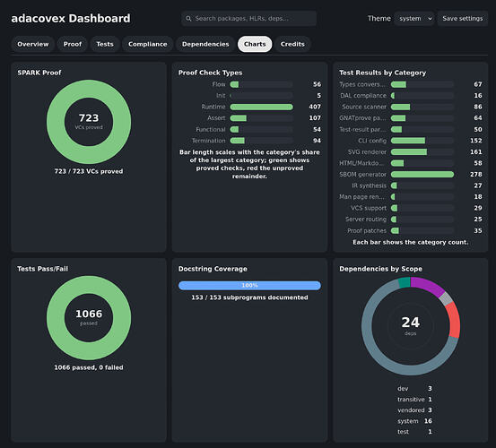Click the 'DAL compliance' category label

point(363,95)
